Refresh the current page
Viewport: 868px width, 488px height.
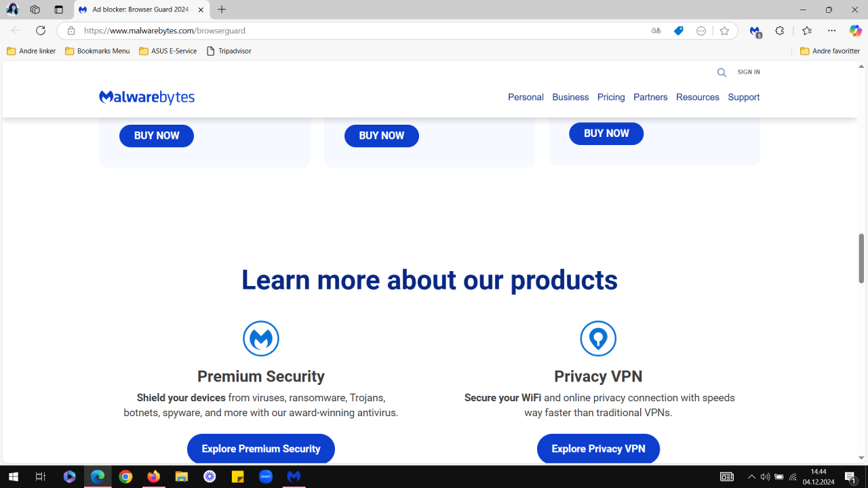pyautogui.click(x=41, y=30)
